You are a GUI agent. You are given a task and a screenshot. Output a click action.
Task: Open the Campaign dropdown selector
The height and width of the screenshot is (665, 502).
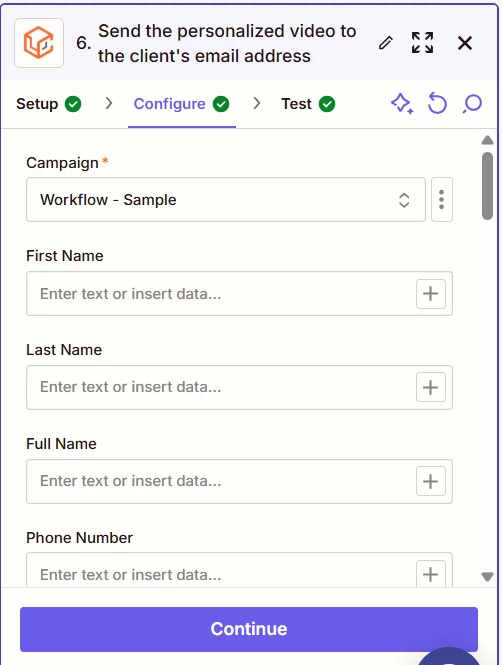click(x=226, y=200)
